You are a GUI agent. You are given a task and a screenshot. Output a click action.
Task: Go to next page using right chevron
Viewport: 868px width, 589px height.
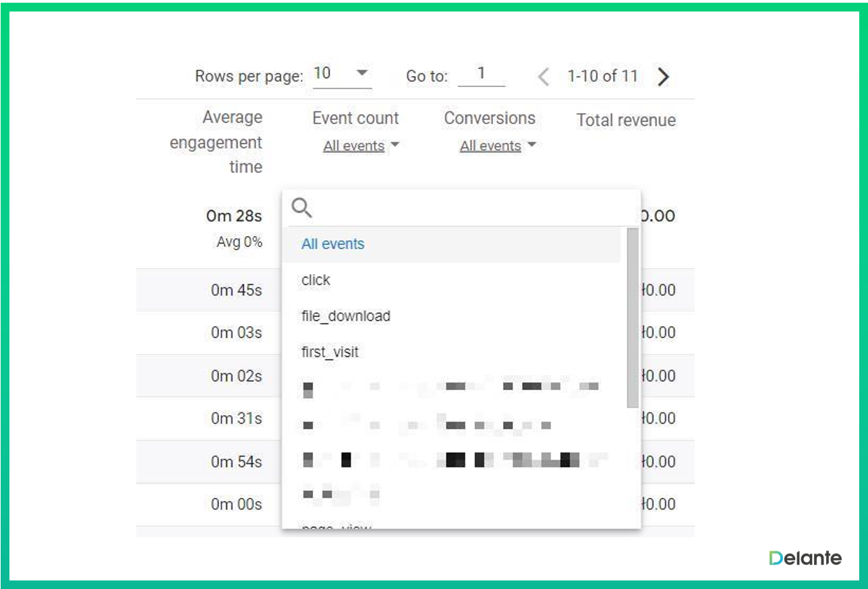pos(663,77)
